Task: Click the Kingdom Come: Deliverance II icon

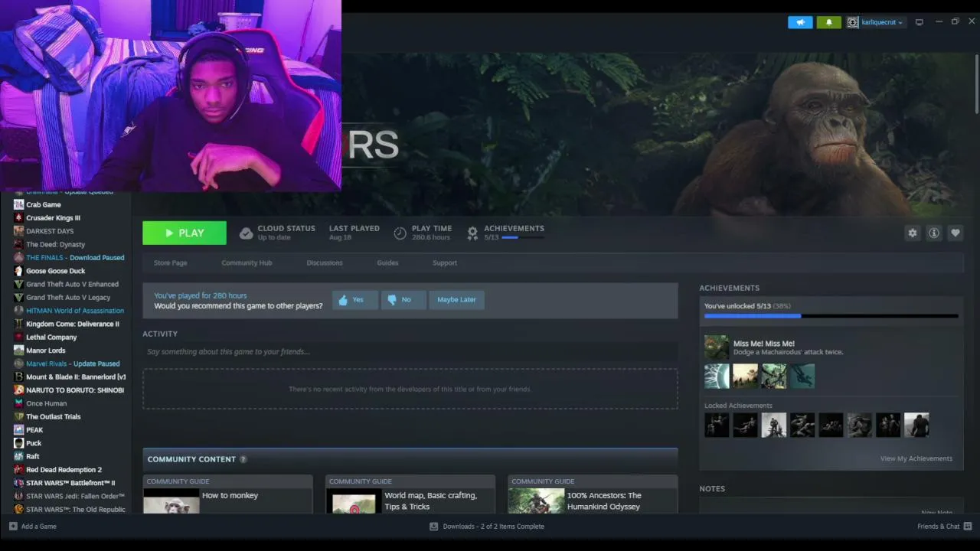Action: point(18,324)
